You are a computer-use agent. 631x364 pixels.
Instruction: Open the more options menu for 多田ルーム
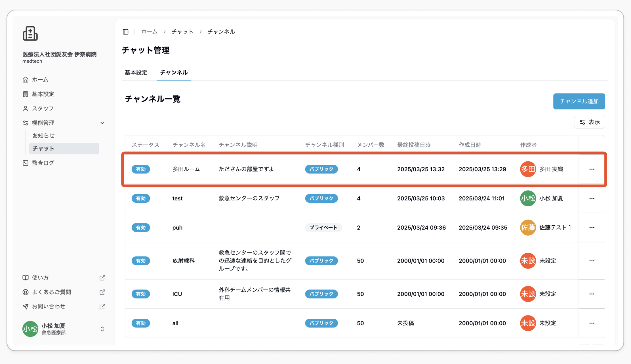592,169
